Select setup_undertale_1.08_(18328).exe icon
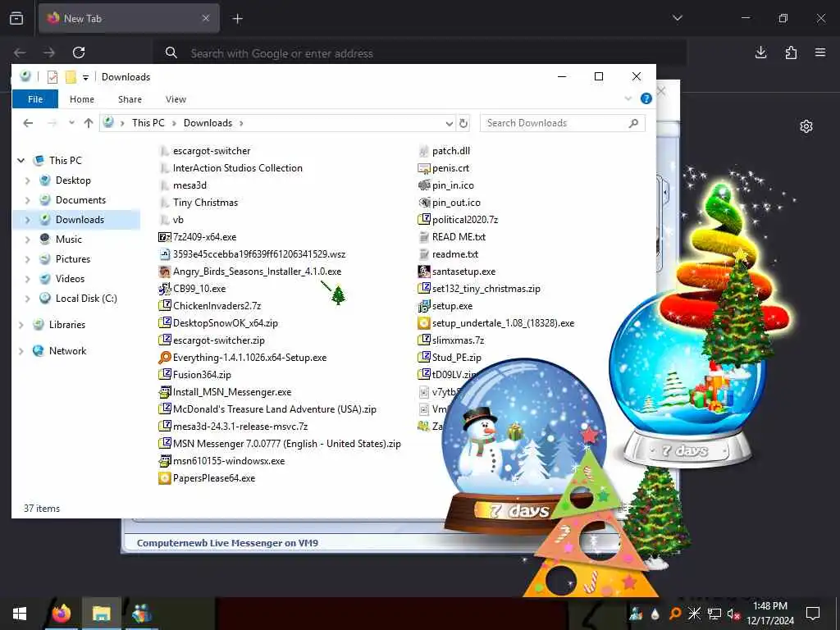 tap(424, 323)
